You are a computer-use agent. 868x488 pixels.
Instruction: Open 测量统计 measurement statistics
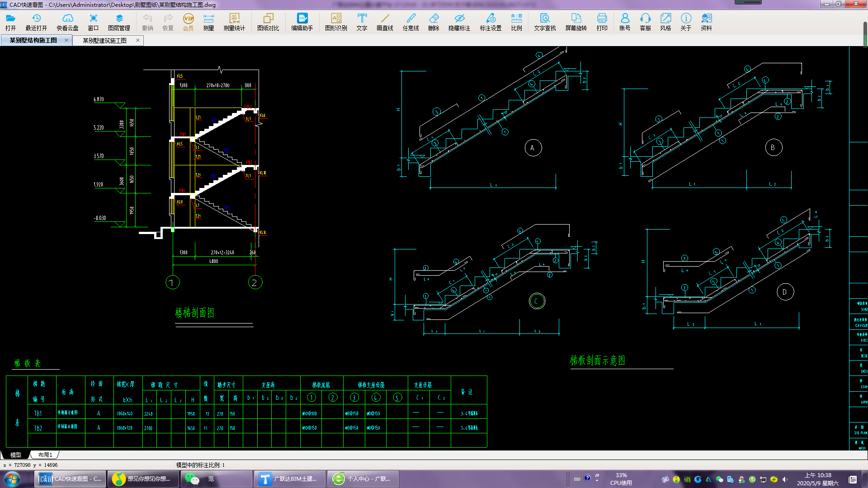pyautogui.click(x=234, y=22)
